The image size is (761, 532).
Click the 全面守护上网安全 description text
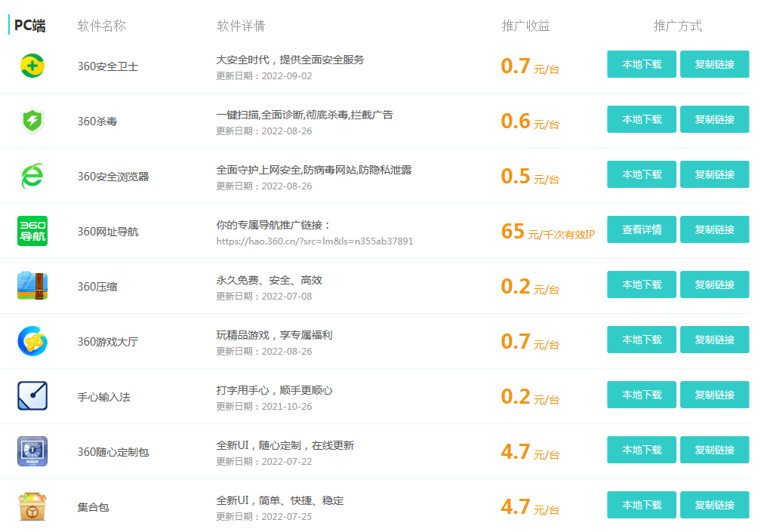(x=313, y=170)
